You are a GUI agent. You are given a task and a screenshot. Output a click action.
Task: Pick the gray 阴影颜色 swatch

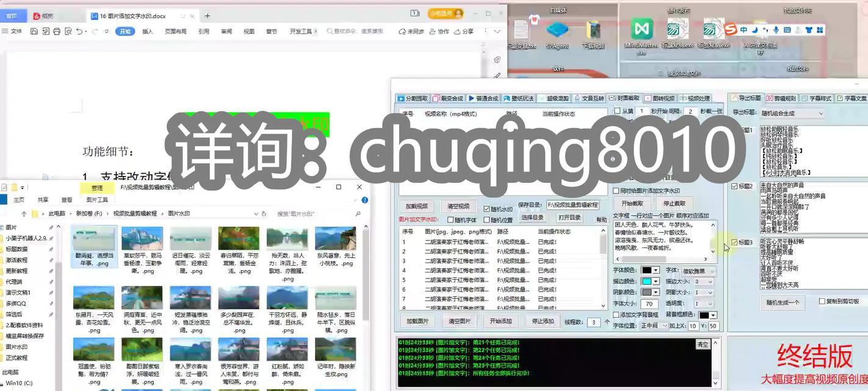coord(646,293)
